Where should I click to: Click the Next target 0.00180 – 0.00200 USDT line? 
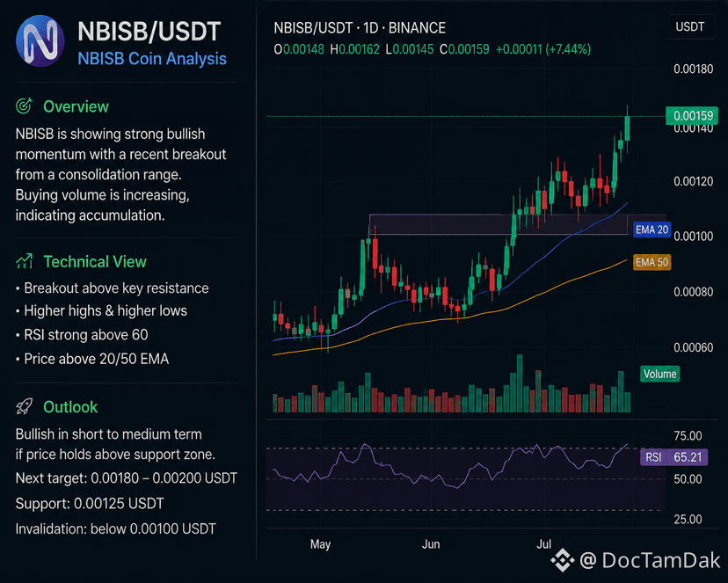pos(127,478)
